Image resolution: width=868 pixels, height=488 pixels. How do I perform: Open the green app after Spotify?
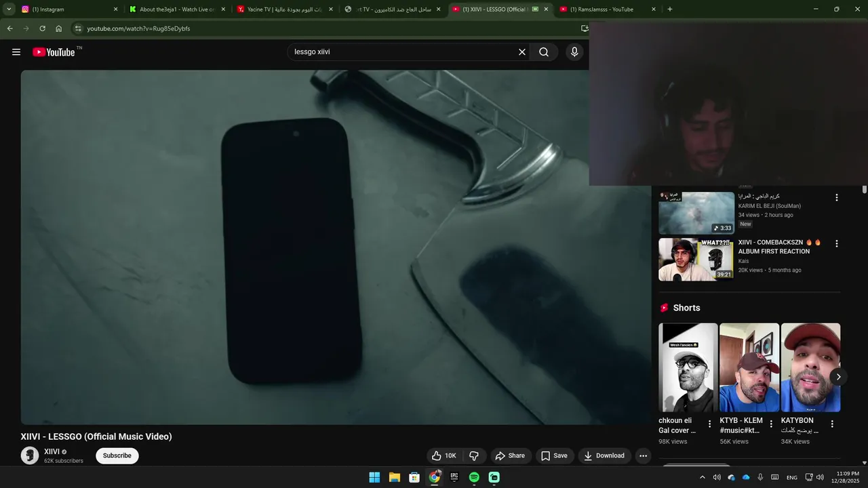(x=494, y=477)
